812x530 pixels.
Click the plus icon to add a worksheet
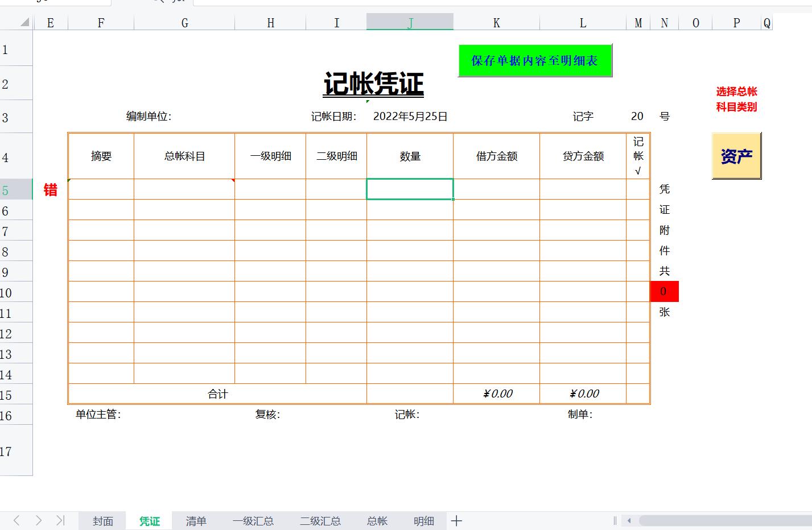(456, 520)
